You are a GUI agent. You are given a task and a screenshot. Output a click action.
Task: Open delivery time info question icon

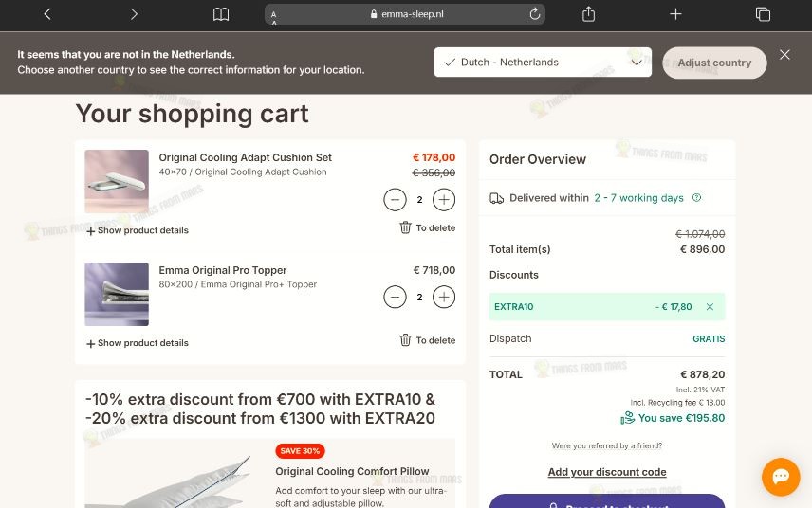point(696,198)
